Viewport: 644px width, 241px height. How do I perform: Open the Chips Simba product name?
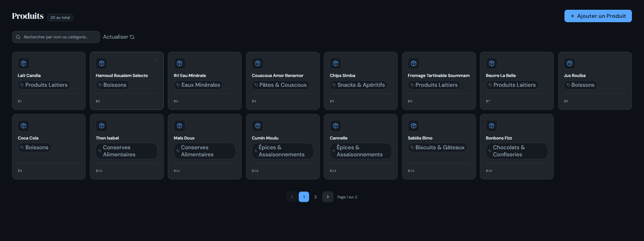pyautogui.click(x=342, y=76)
